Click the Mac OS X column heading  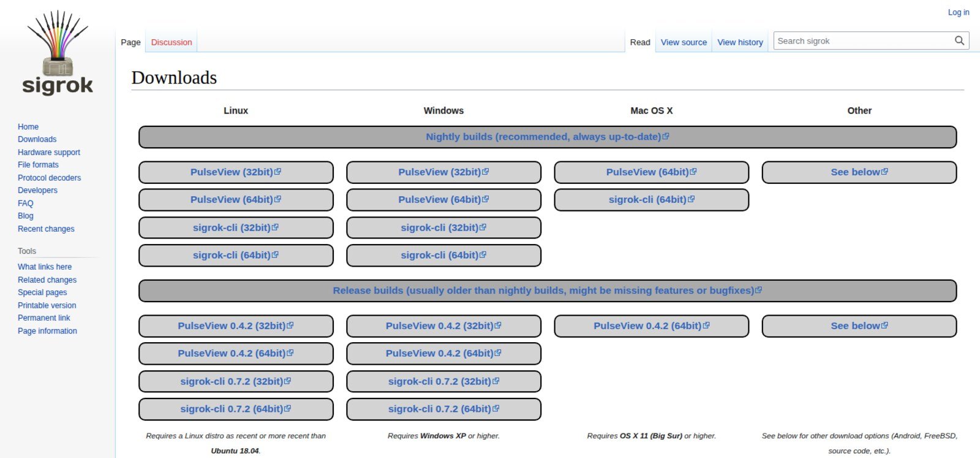coord(651,111)
